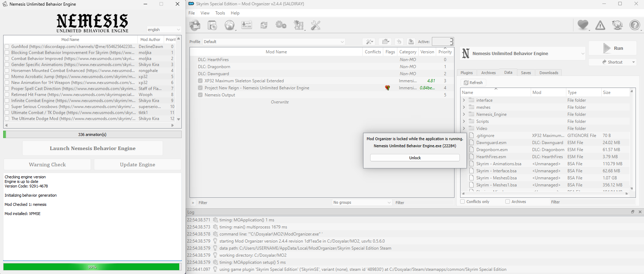The width and height of the screenshot is (644, 274).
Task: Click the Warning Check button
Action: [x=47, y=165]
